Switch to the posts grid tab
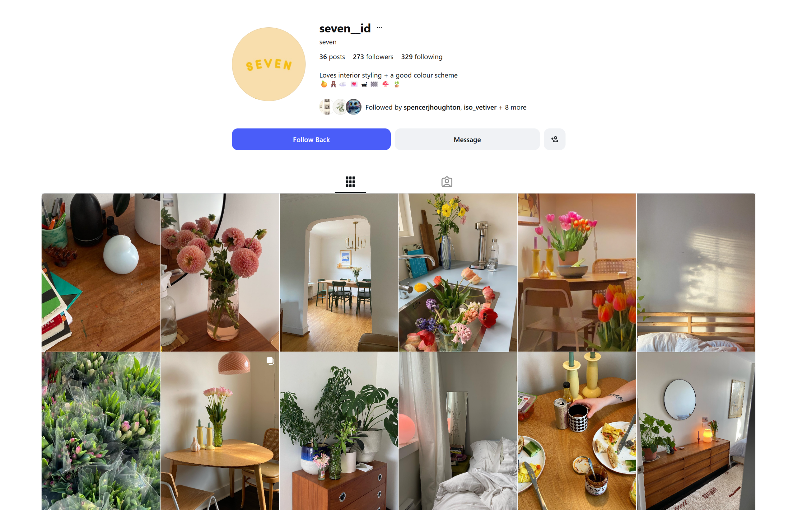Screen dimensions: 812x510 350,182
